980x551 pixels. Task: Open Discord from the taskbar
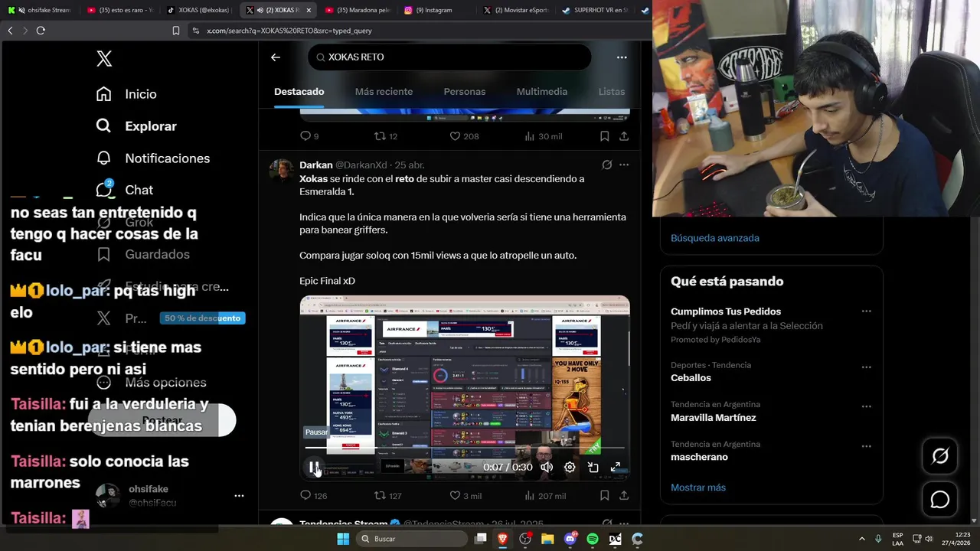tap(570, 539)
